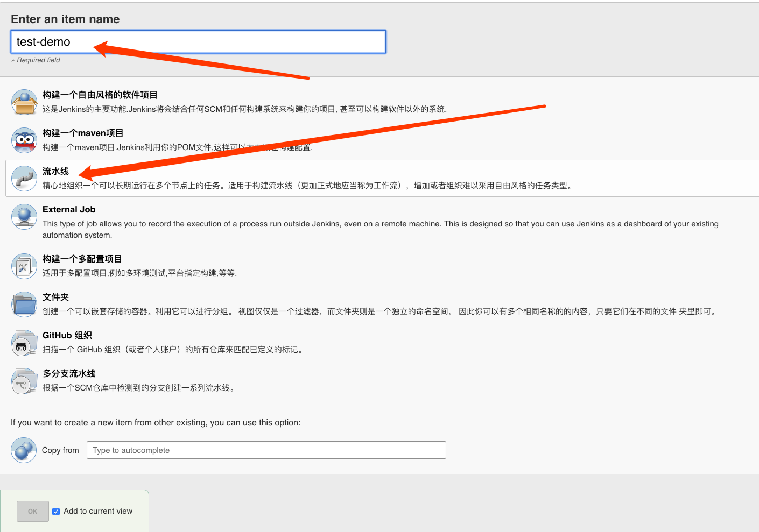Image resolution: width=759 pixels, height=532 pixels.
Task: Click the pipeline pipe icon
Action: coord(24,179)
